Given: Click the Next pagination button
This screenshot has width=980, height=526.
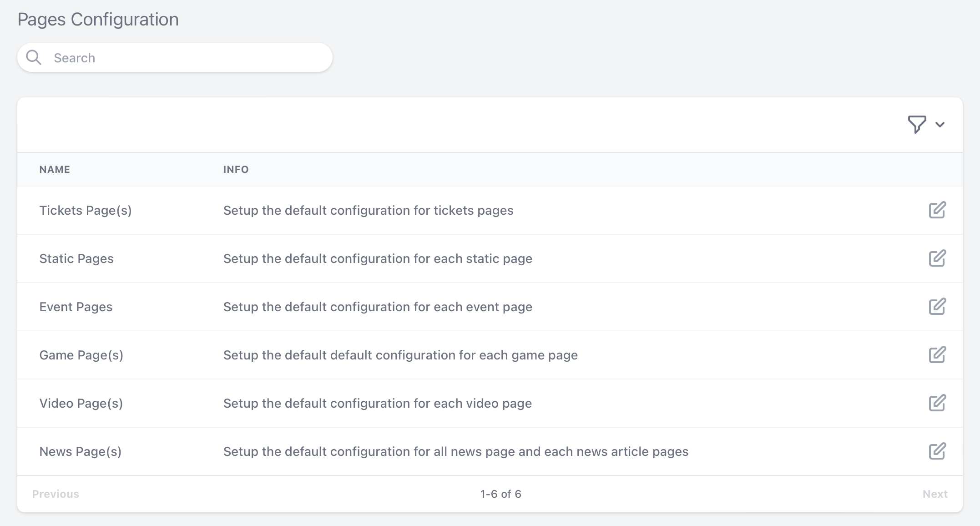Looking at the screenshot, I should click(x=935, y=494).
